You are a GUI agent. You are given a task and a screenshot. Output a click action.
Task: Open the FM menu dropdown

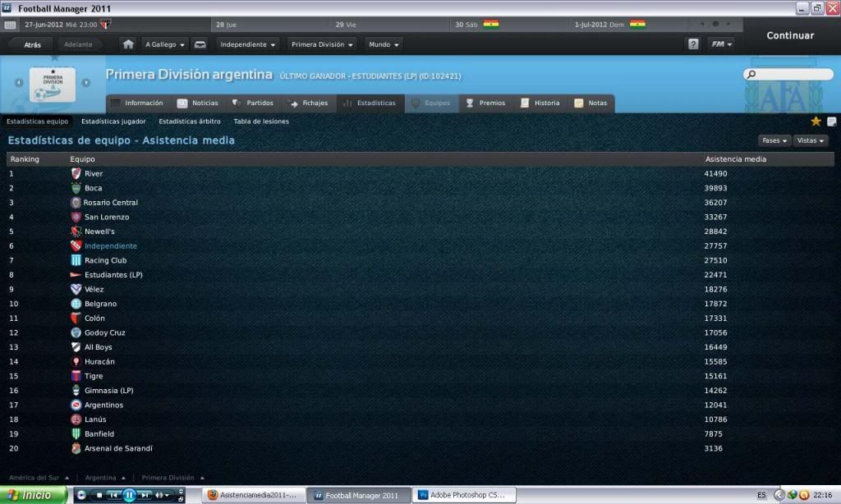[721, 44]
